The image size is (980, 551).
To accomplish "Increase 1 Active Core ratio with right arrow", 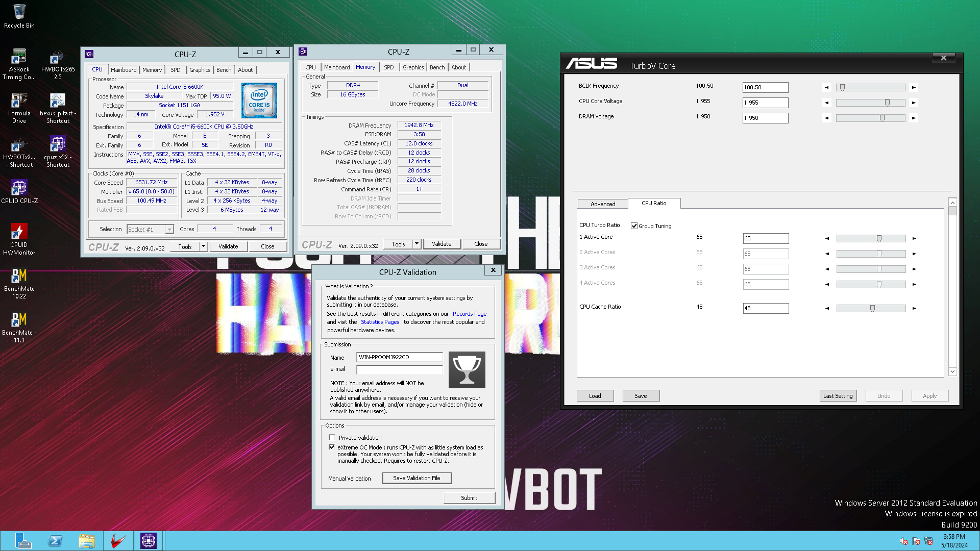I will point(914,238).
